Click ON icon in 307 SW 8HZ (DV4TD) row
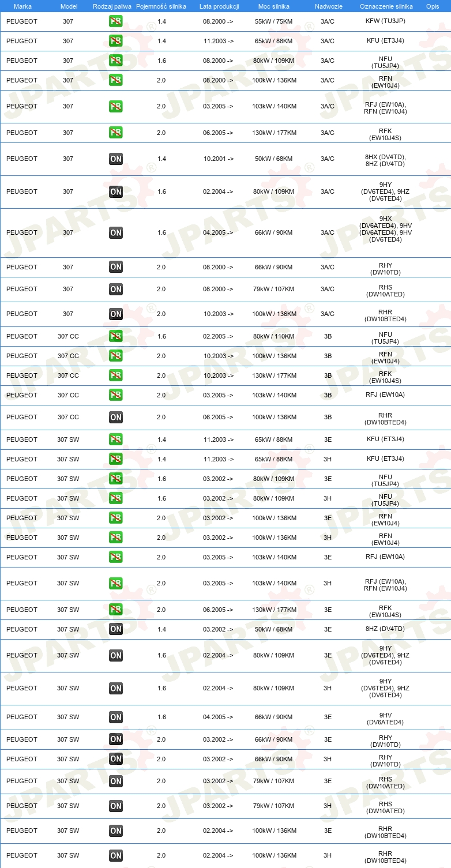This screenshot has width=451, height=868. coord(116,629)
